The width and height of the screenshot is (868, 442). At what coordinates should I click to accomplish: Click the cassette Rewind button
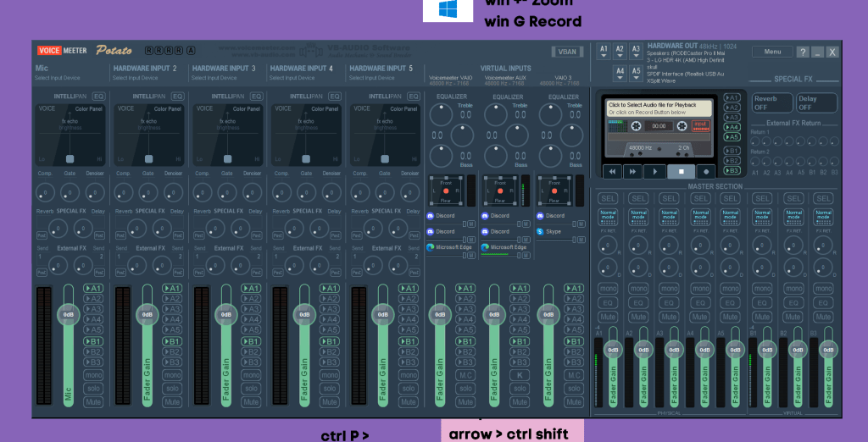(612, 172)
